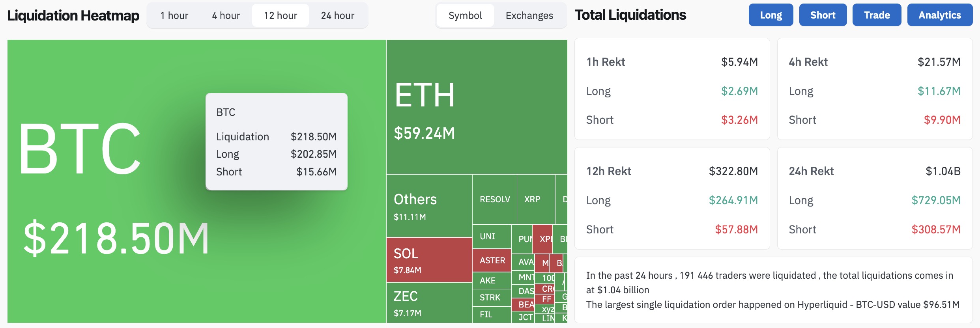Click the blue Short button
The image size is (980, 328).
823,15
